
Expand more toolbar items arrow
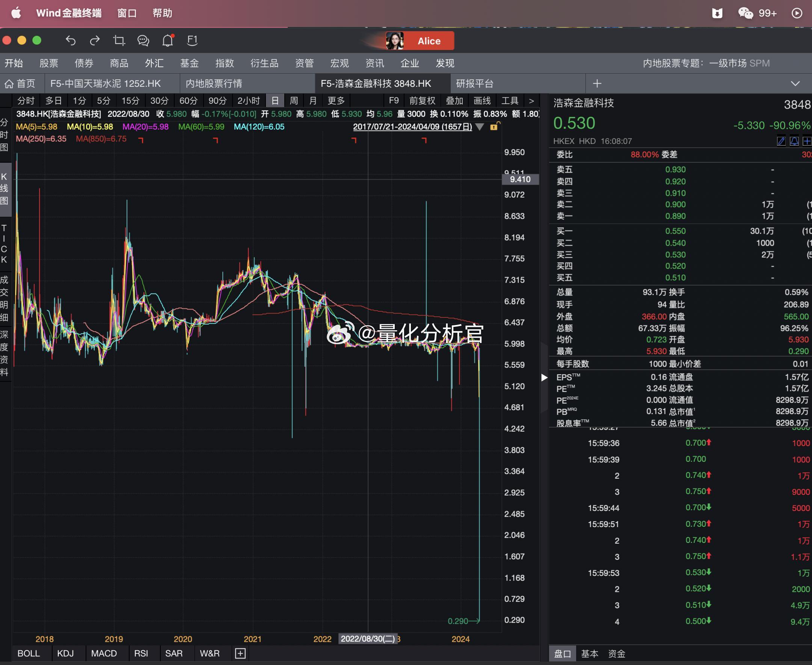coord(531,101)
